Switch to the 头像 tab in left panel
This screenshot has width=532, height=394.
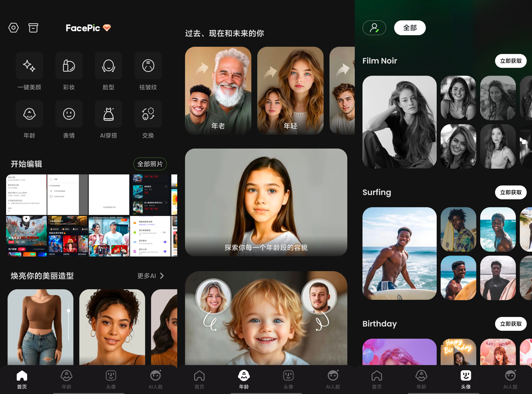(x=111, y=379)
